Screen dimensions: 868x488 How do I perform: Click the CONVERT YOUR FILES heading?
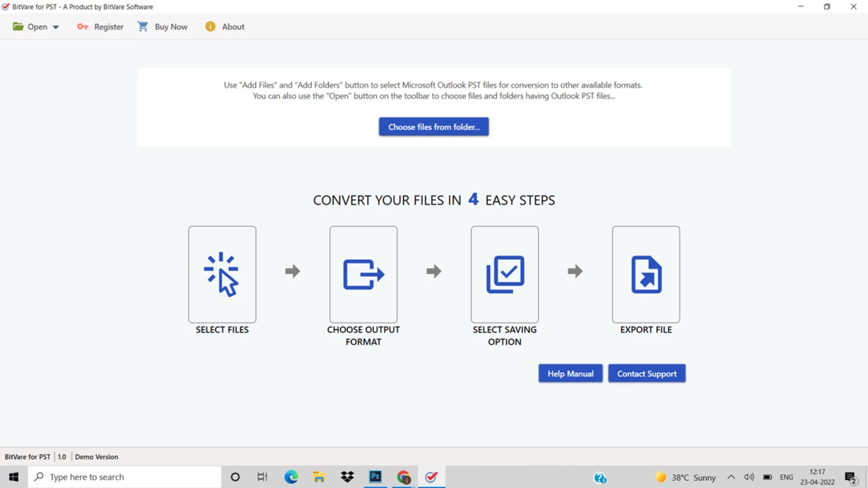(434, 200)
